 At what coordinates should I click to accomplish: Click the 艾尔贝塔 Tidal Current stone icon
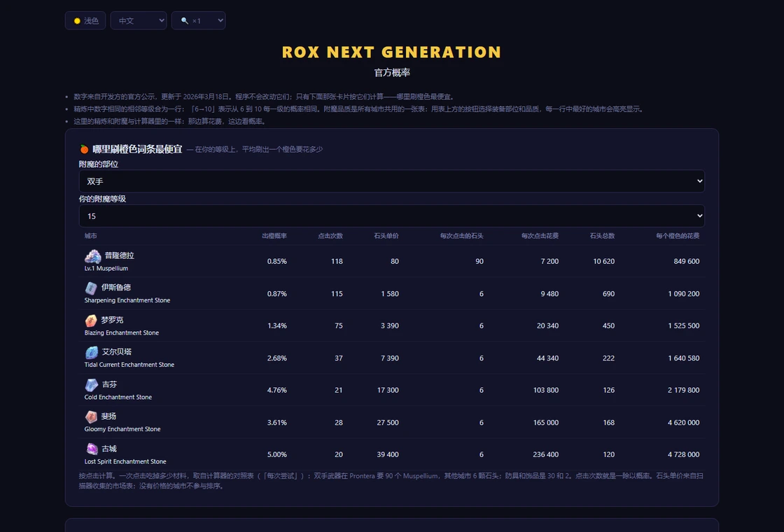click(x=92, y=353)
